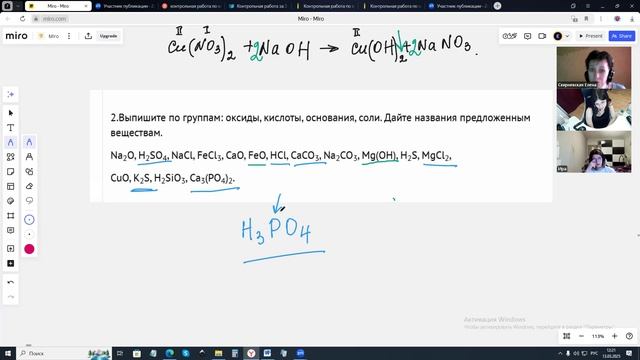
Task: Select bottom webcam video thumbnail
Action: coord(594,151)
